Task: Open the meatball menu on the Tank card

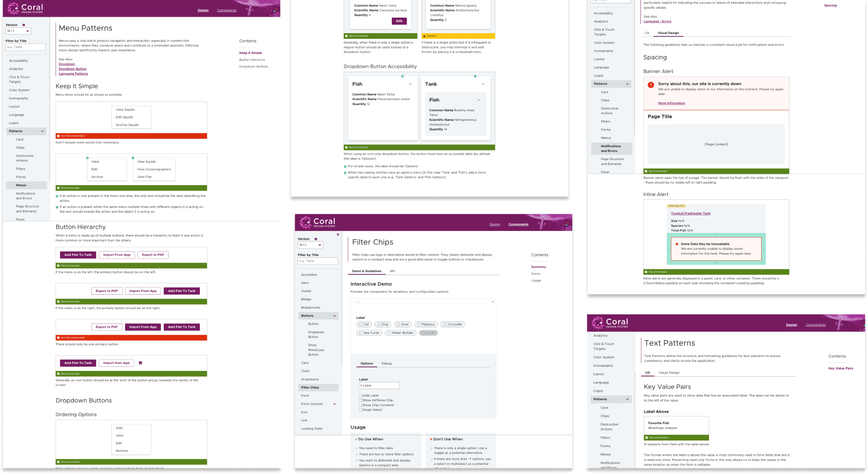Action: coord(483,84)
